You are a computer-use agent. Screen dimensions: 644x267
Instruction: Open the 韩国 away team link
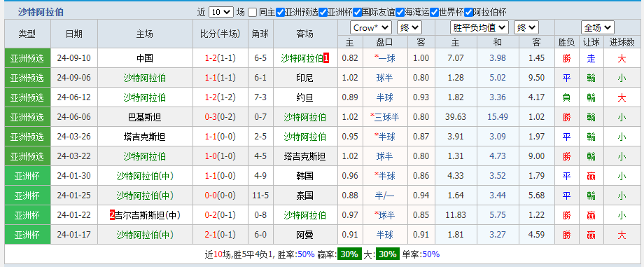click(x=304, y=176)
